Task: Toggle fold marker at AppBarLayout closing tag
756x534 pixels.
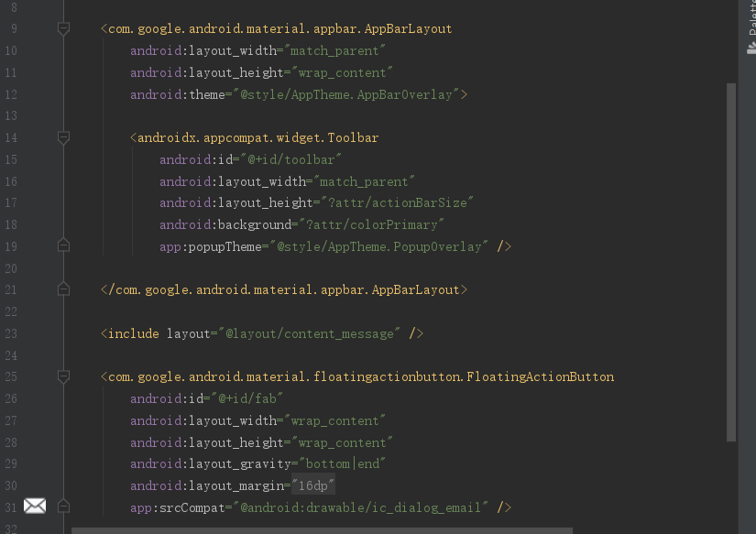Action: (x=63, y=289)
